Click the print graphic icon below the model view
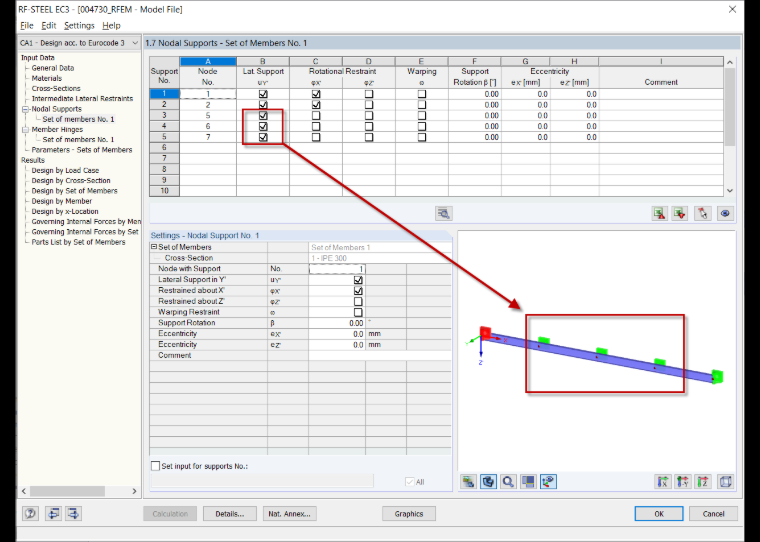This screenshot has width=760, height=542. (x=468, y=481)
